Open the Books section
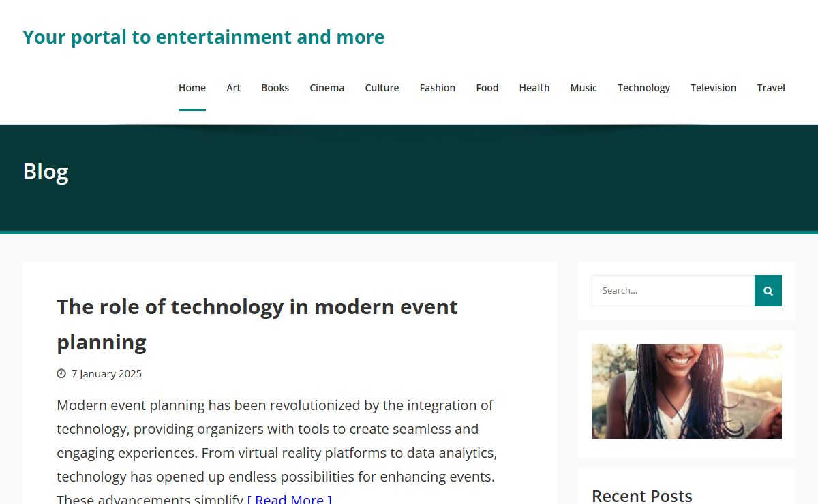Image resolution: width=818 pixels, height=504 pixels. pyautogui.click(x=275, y=88)
